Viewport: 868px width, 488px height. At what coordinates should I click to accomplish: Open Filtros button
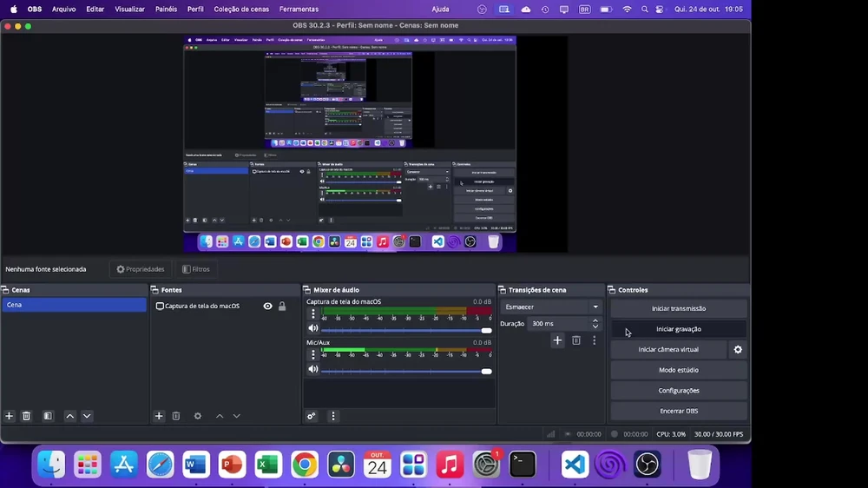click(x=196, y=269)
